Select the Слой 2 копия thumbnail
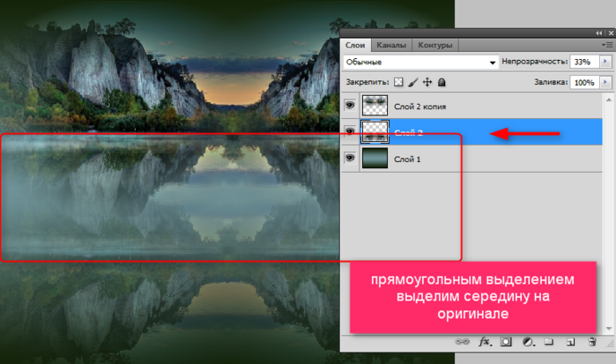 (375, 105)
